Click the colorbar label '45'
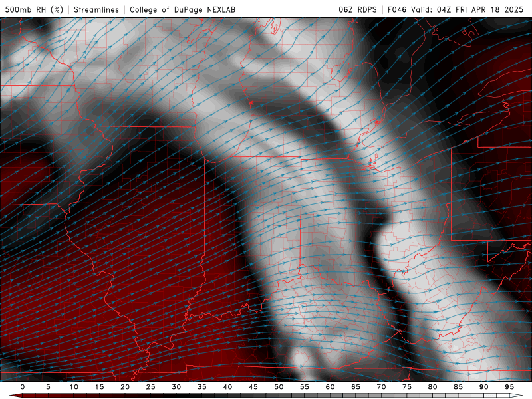The image size is (532, 399). (253, 387)
